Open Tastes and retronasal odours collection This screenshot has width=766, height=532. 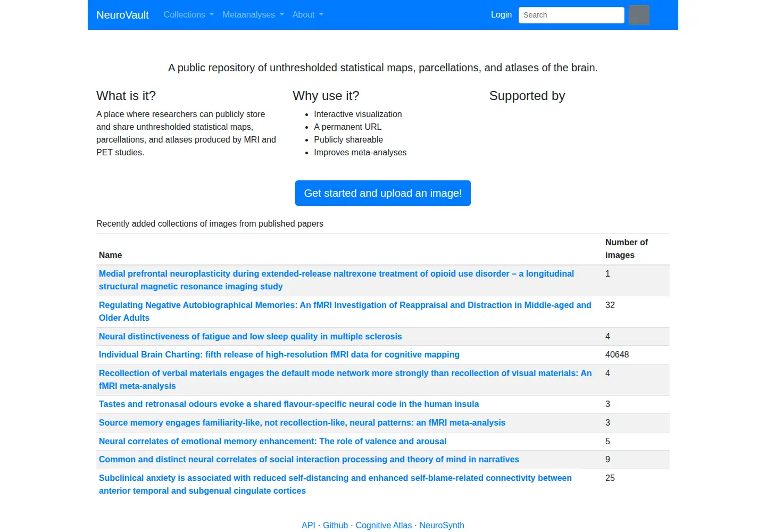tap(289, 404)
